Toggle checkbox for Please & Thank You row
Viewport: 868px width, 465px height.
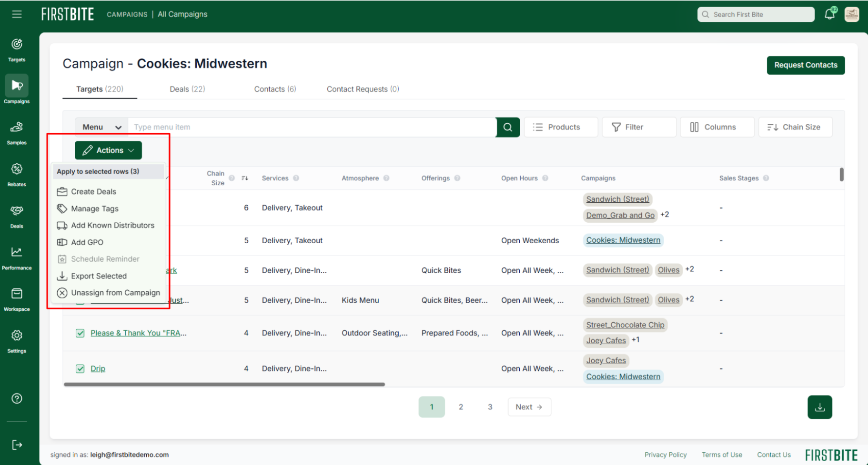(x=80, y=333)
